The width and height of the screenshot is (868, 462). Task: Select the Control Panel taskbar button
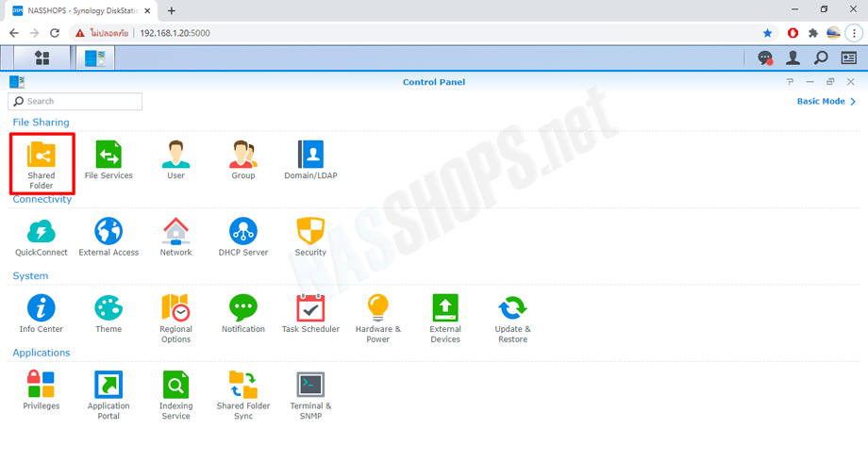94,58
